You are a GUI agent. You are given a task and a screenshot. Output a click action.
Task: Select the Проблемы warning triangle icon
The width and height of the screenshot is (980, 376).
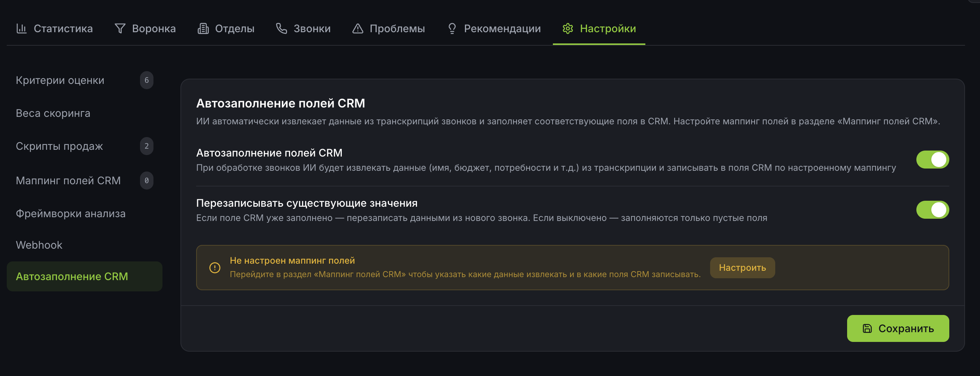point(357,28)
